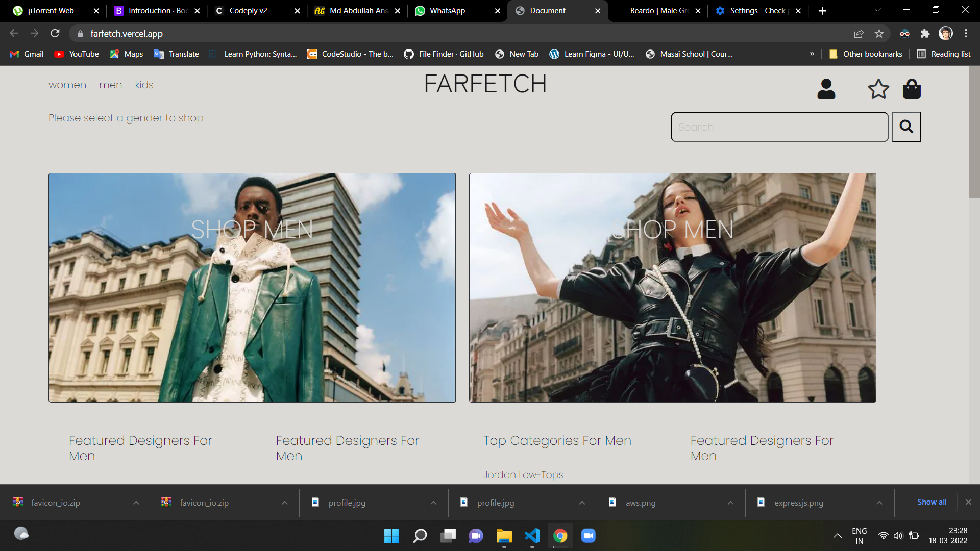Click the FARFETCH logo heading

tap(485, 84)
